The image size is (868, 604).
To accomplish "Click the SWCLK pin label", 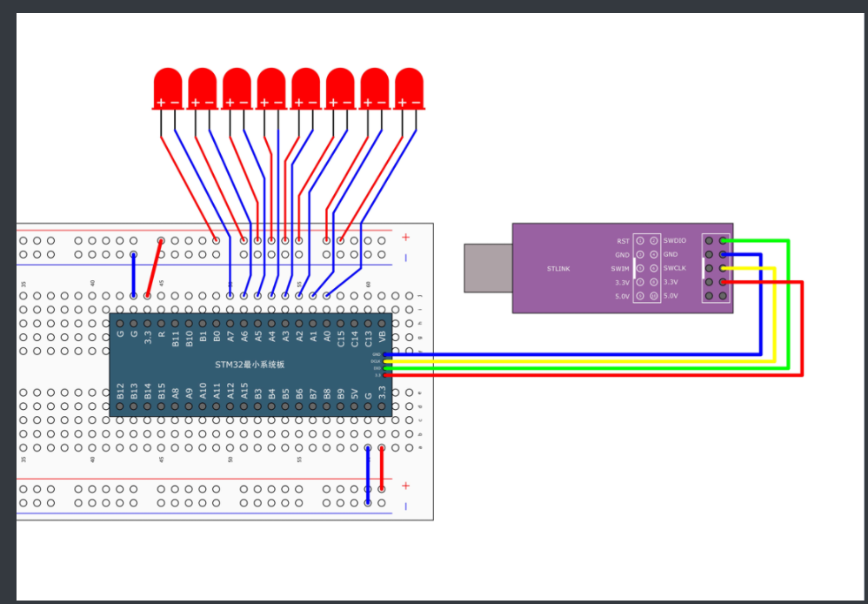I will (x=675, y=268).
